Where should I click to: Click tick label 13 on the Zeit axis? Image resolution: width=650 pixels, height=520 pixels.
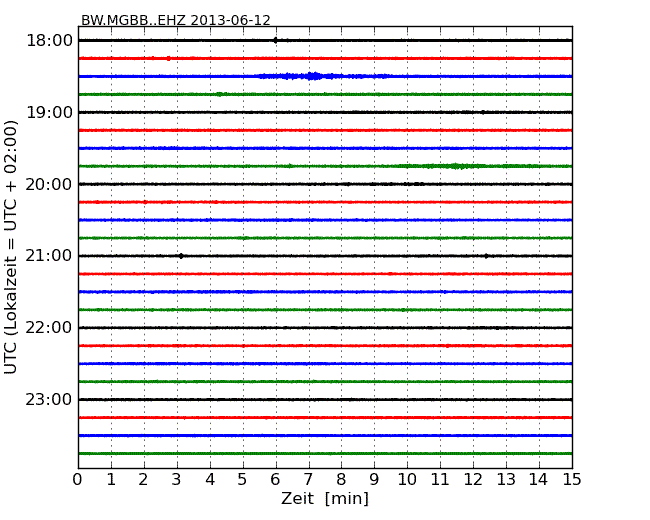(x=506, y=480)
